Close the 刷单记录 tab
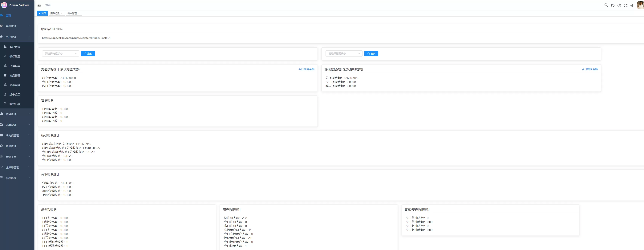This screenshot has height=250, width=644. [62, 14]
